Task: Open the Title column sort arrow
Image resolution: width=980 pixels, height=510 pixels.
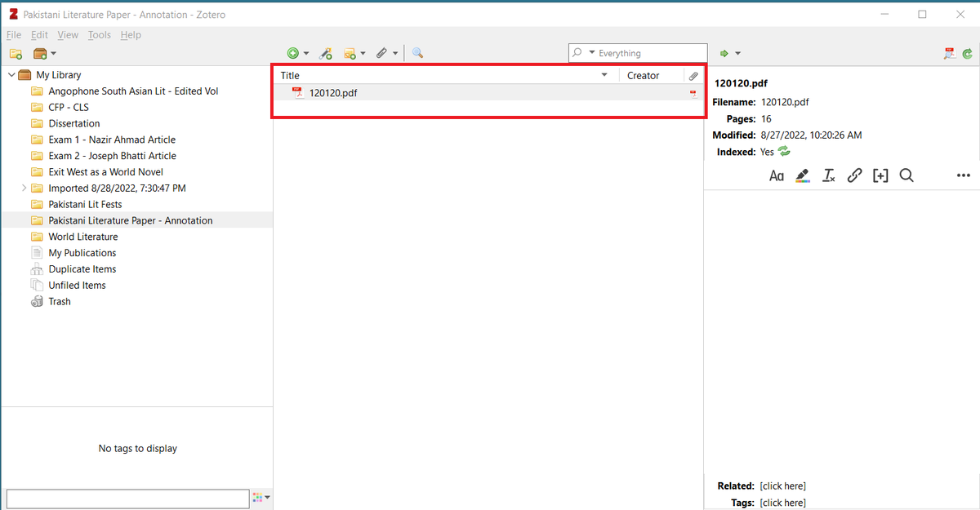Action: coord(604,75)
